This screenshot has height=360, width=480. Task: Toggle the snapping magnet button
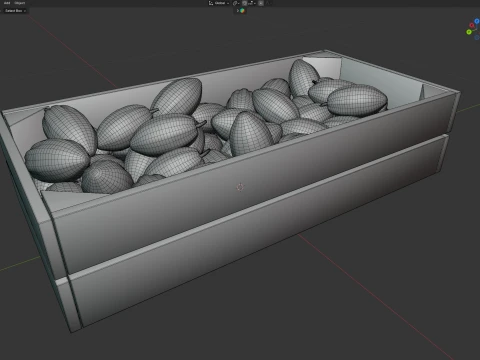[x=244, y=3]
